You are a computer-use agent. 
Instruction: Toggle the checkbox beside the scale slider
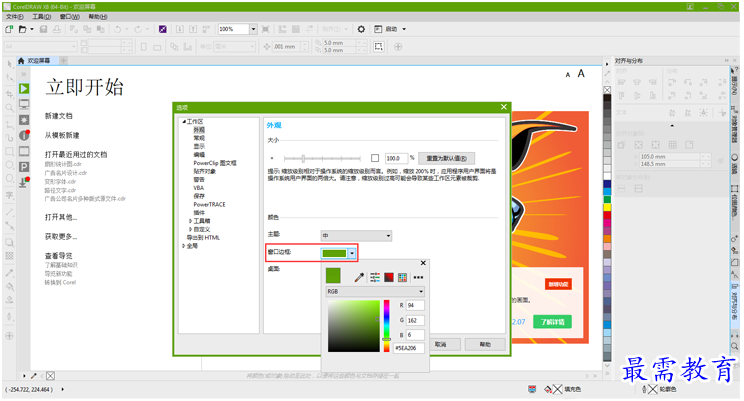pos(375,158)
